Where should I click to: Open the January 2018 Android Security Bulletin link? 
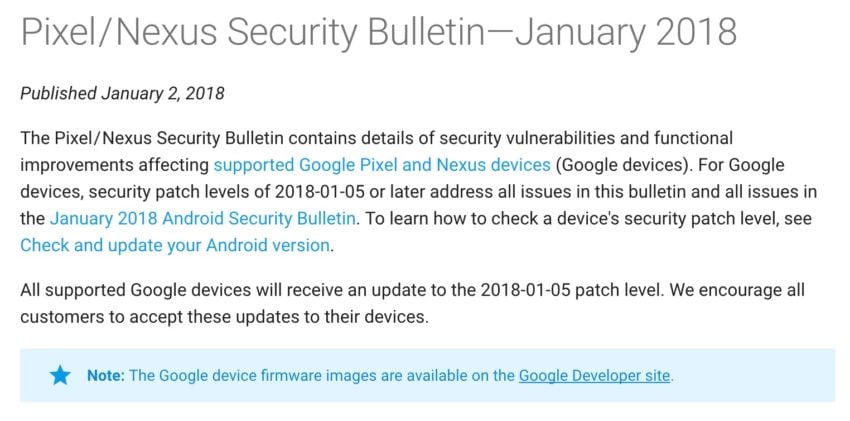pos(203,219)
